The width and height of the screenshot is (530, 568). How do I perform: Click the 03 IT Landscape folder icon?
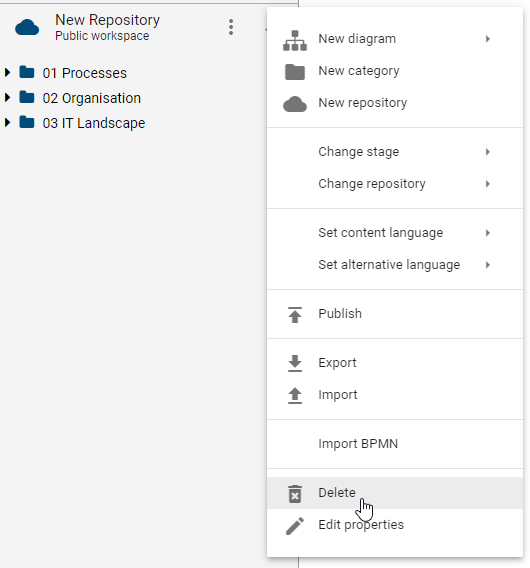pyautogui.click(x=27, y=122)
